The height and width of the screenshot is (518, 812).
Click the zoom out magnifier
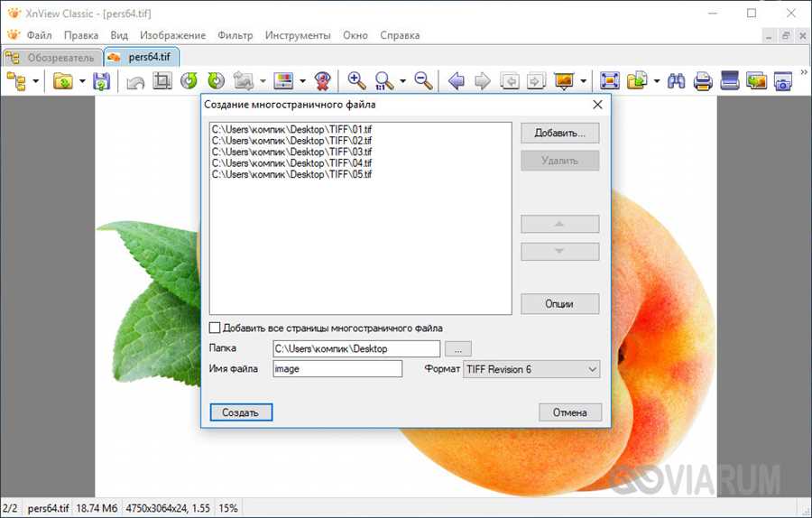pyautogui.click(x=423, y=81)
